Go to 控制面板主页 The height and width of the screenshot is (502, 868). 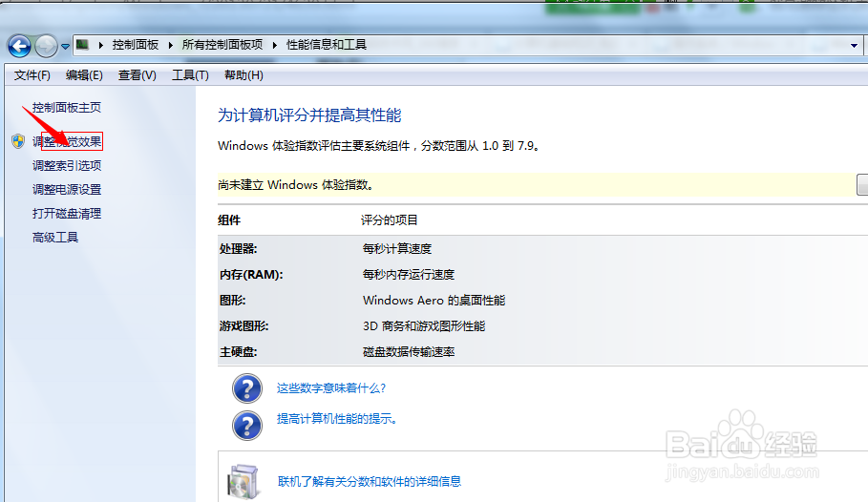tap(67, 108)
